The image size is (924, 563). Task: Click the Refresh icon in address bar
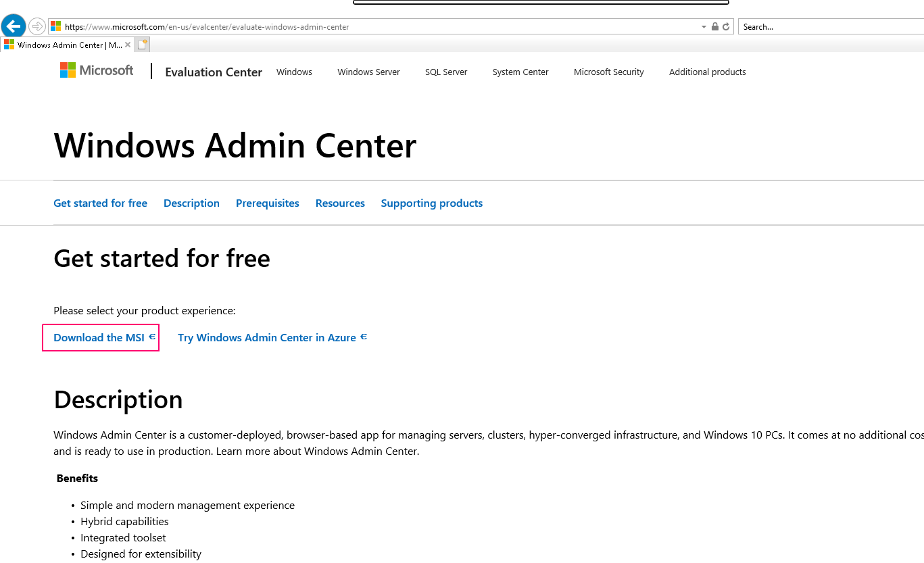(x=726, y=27)
